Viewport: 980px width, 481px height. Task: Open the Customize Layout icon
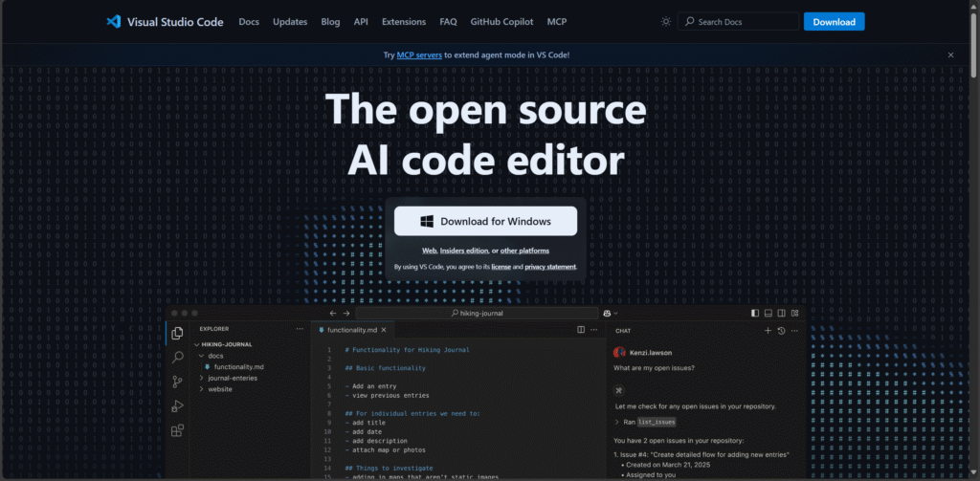[x=795, y=313]
